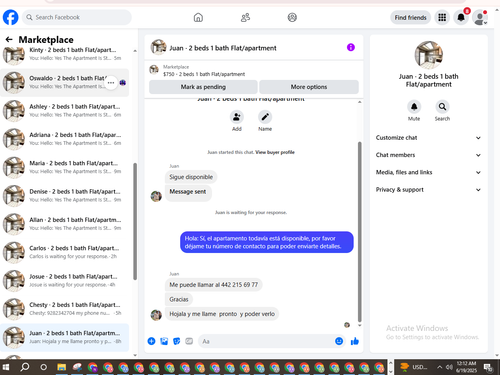Image resolution: width=500 pixels, height=375 pixels.
Task: Click the 'Sigue disponible' message bubble
Action: point(191,177)
